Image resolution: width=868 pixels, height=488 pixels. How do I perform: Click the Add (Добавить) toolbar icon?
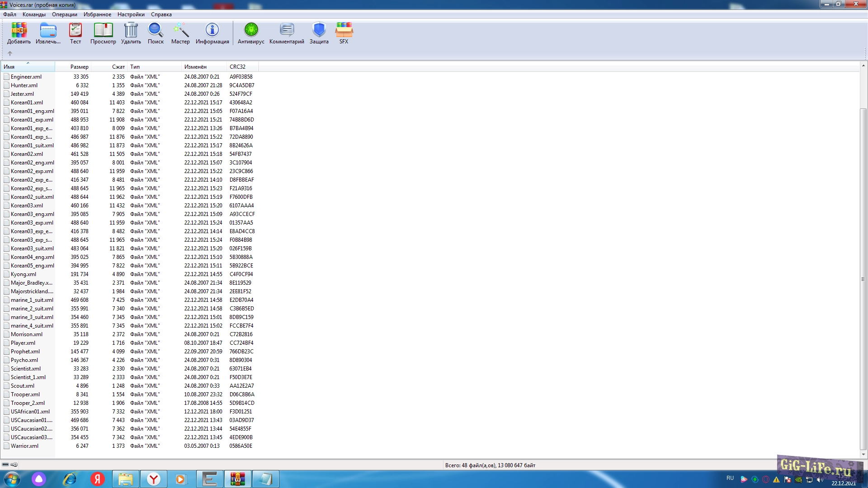(x=19, y=33)
